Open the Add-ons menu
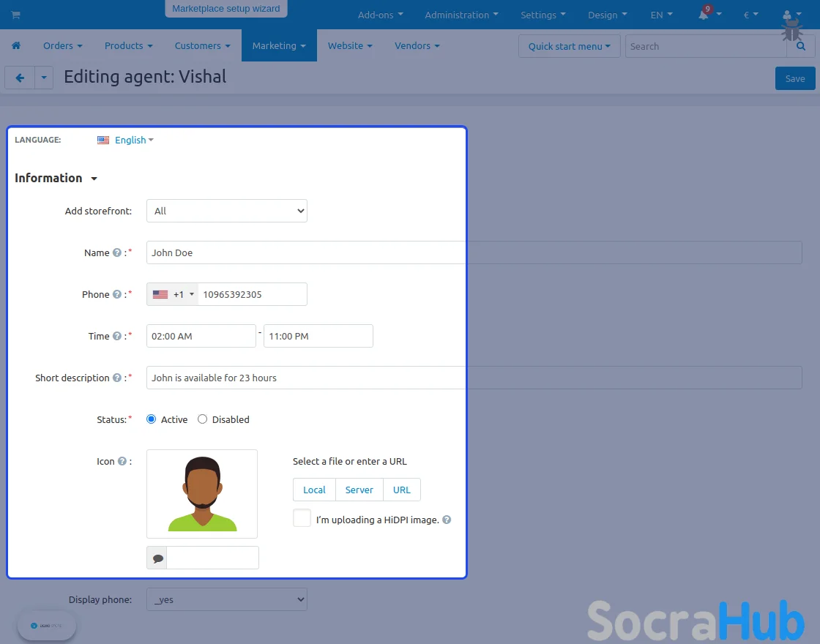 (380, 15)
